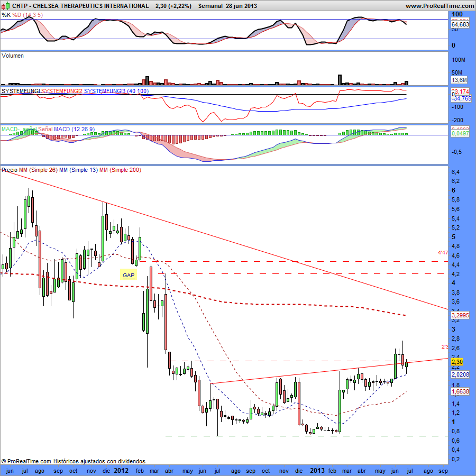
Task: Click the Históricos ajustados con dividendos footer text
Action: [99, 461]
